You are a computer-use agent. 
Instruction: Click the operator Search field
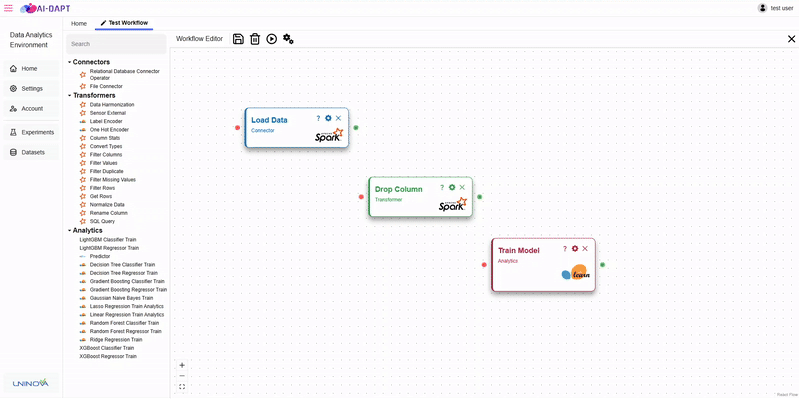116,44
